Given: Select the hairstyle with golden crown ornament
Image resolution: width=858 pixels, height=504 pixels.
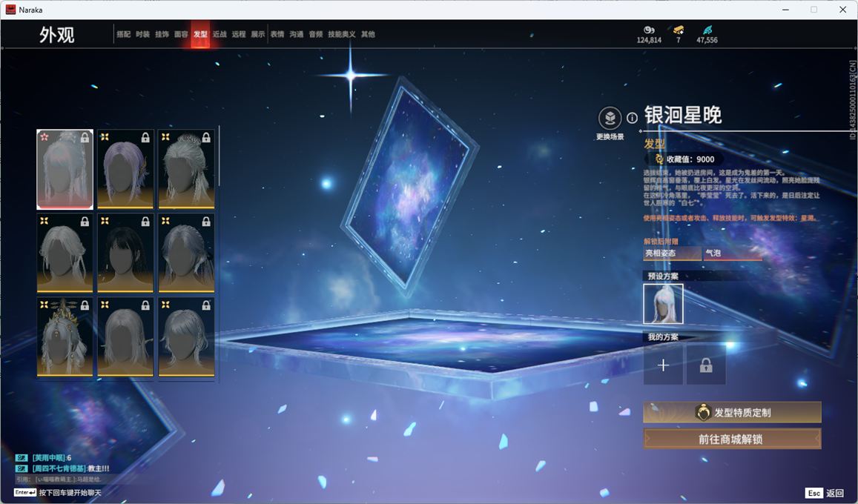Looking at the screenshot, I should click(x=65, y=337).
